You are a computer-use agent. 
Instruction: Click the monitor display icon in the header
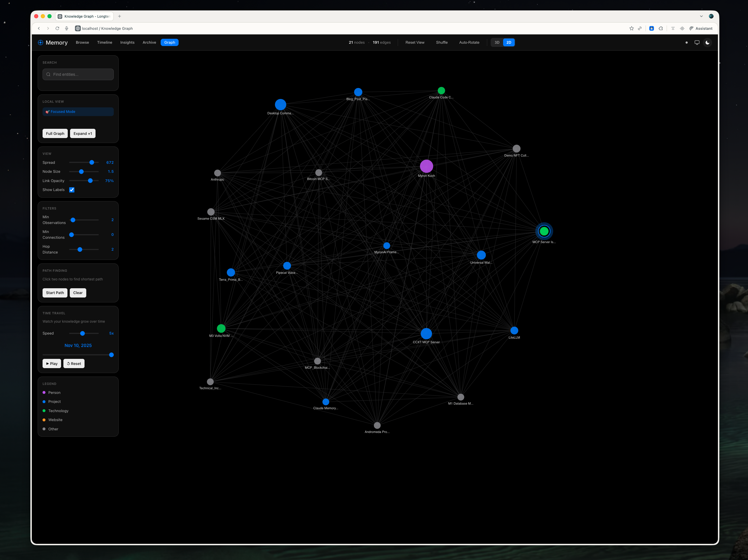[x=697, y=42]
